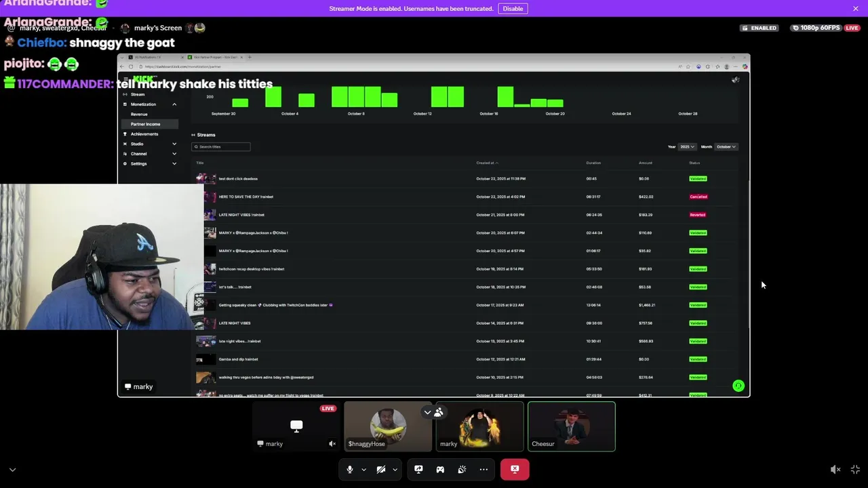Close the Streamer Mode banner
Viewport: 868px width, 488px height.
(x=856, y=8)
